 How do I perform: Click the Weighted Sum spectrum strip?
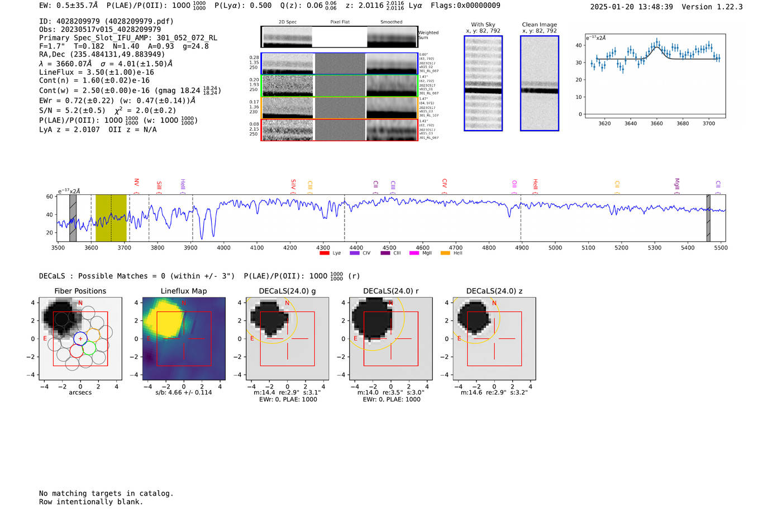point(340,37)
